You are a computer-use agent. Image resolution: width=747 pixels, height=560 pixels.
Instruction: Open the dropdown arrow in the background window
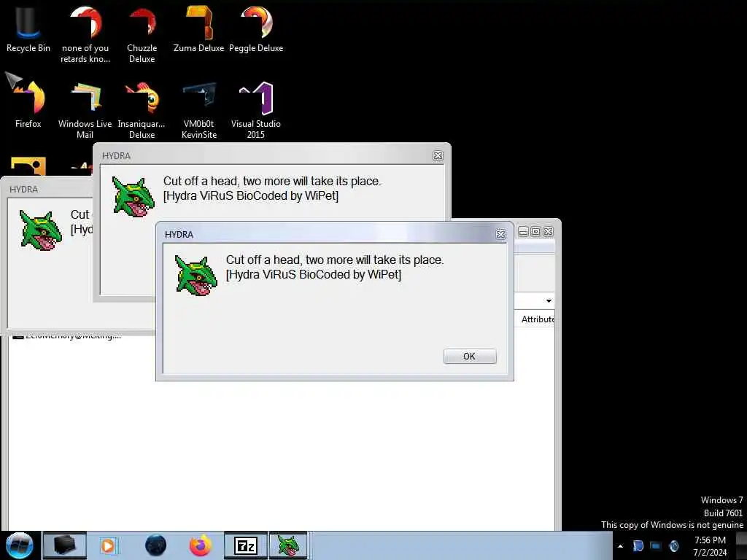[549, 301]
